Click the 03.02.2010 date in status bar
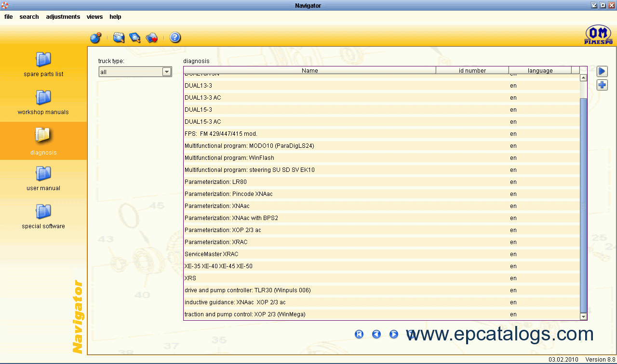617x364 pixels. click(563, 360)
